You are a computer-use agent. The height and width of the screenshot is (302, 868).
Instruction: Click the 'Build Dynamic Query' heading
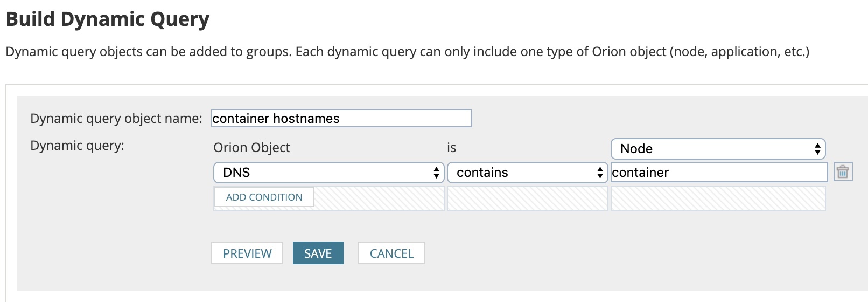point(108,19)
